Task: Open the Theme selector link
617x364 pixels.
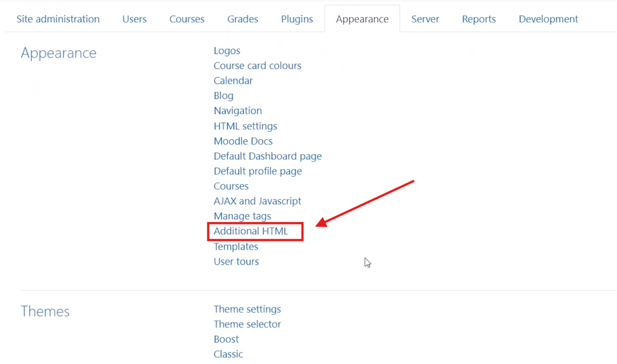Action: 247,324
